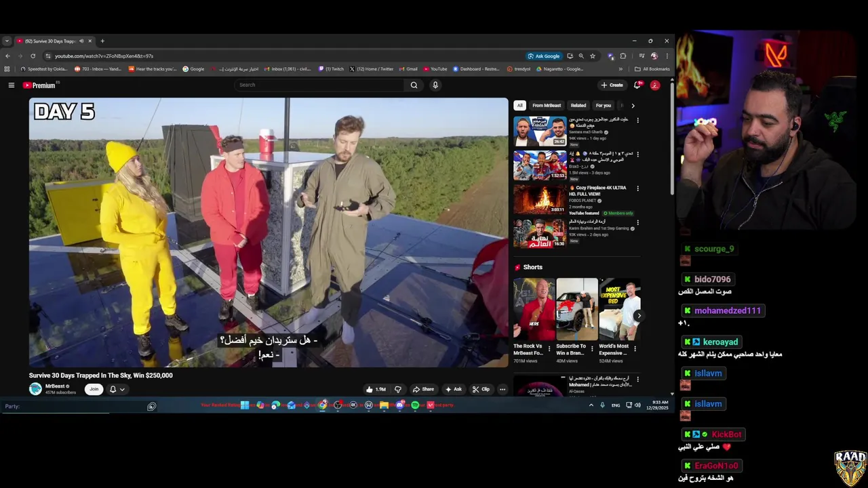
Task: Select the For you chip
Action: pyautogui.click(x=604, y=106)
